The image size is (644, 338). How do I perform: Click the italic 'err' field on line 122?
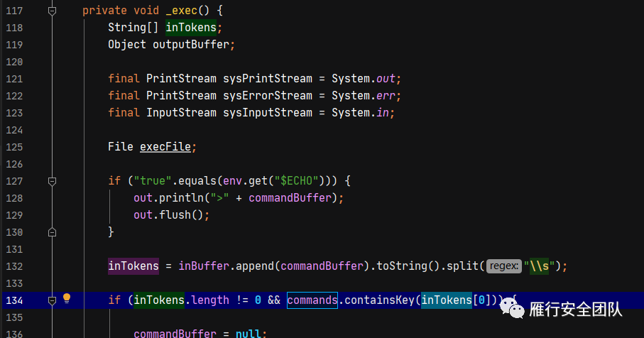coord(386,96)
